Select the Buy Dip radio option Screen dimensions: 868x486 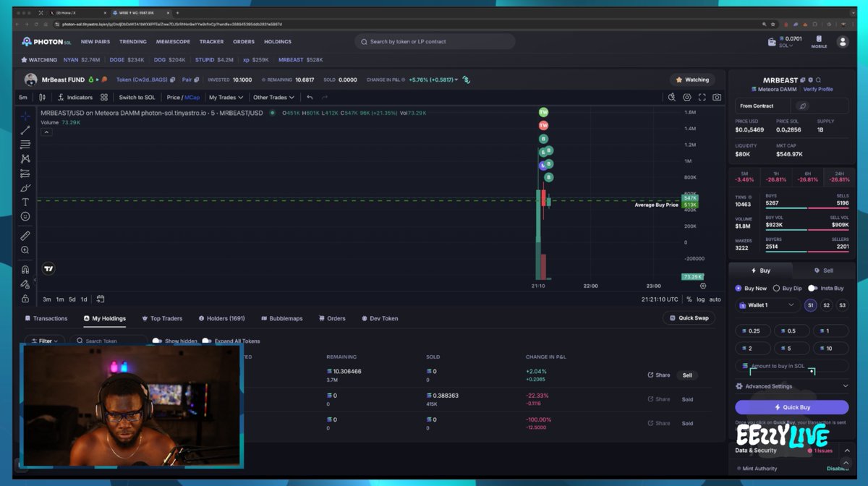[788, 288]
